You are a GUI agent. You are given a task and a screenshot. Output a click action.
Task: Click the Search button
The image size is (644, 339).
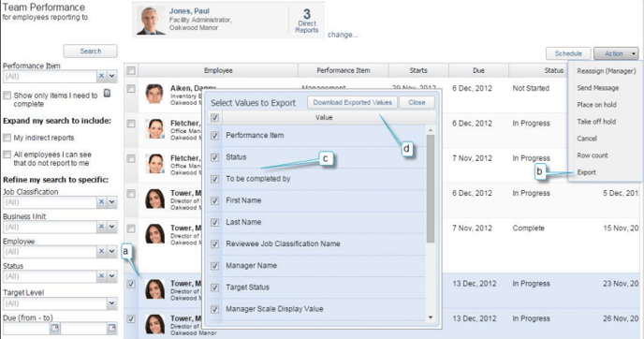tap(91, 51)
